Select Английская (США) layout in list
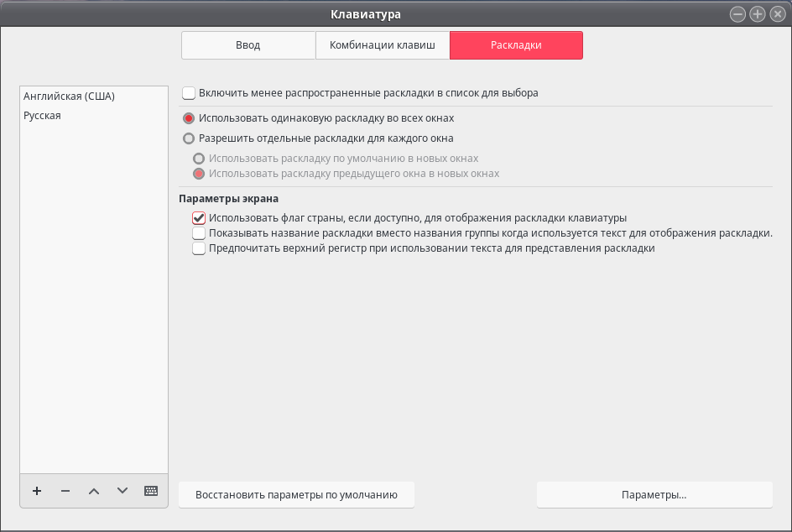The width and height of the screenshot is (792, 532). coord(94,96)
